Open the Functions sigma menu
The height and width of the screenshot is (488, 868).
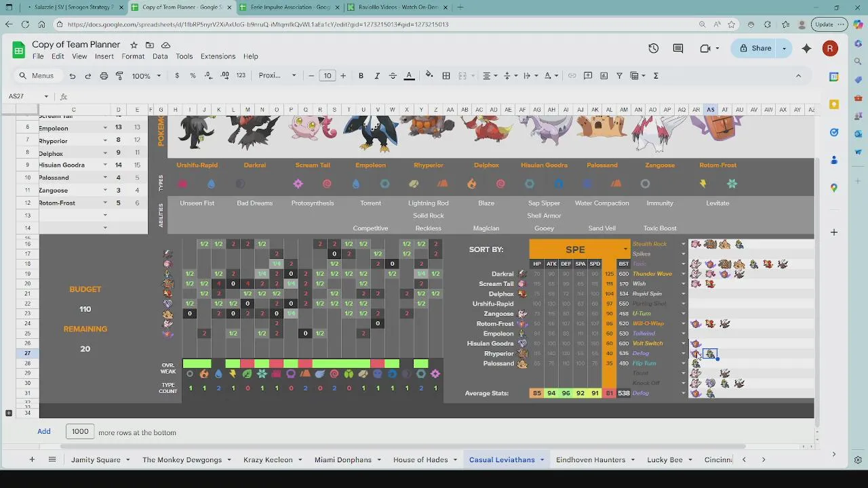[x=656, y=76]
